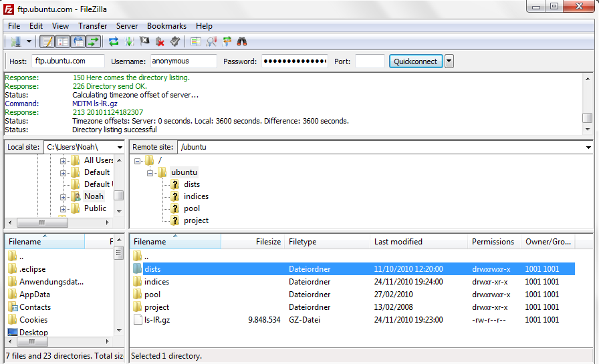
Task: Open the Edit menu
Action: tap(36, 26)
